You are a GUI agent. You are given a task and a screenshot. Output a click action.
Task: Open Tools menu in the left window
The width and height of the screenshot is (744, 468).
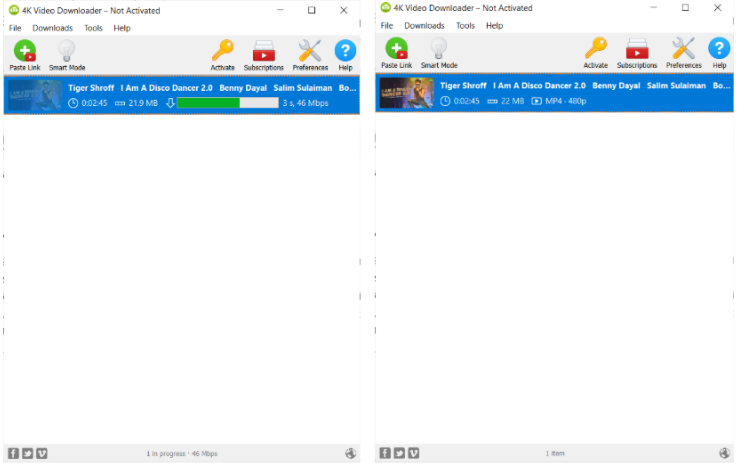coord(93,28)
